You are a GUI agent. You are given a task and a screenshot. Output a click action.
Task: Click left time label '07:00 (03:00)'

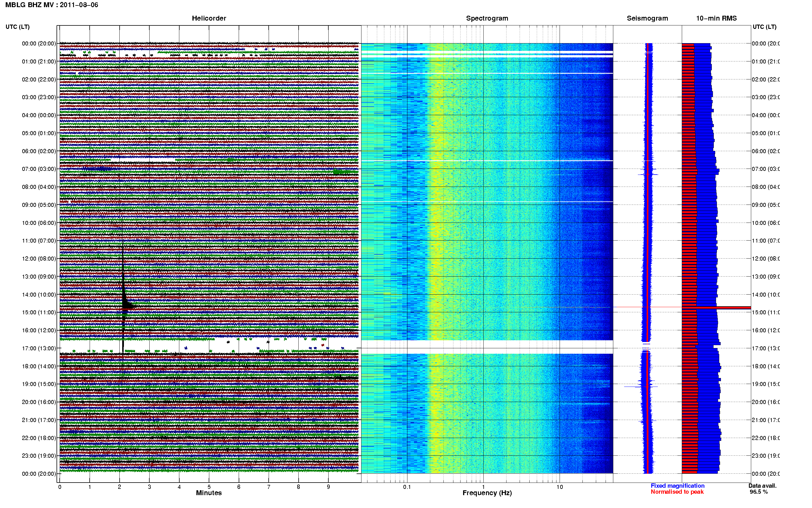coord(39,169)
